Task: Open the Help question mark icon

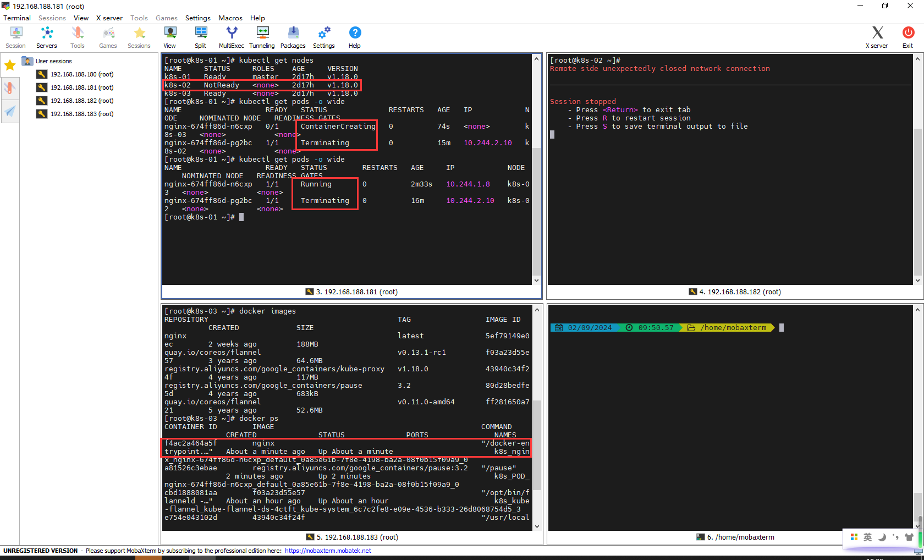Action: (x=355, y=37)
